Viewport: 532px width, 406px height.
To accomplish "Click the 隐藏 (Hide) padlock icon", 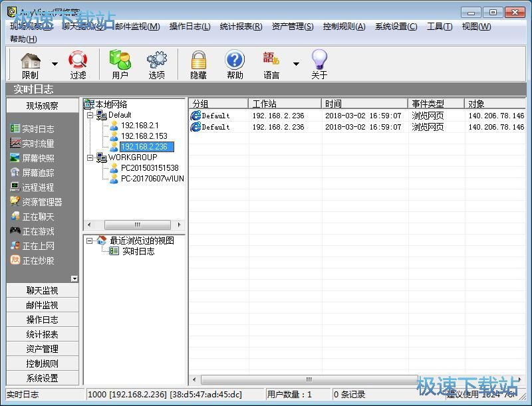I will coord(198,64).
